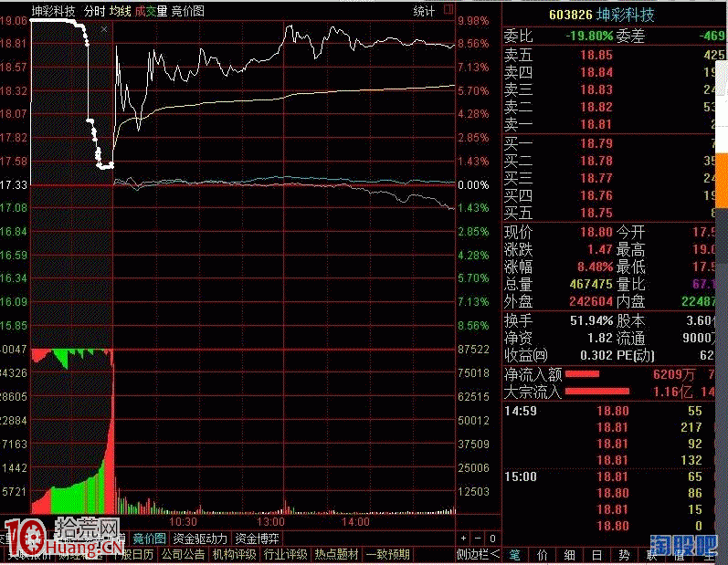728x565 pixels.
Task: Click the 大宗流入 amount 1.16亿
Action: pos(673,392)
